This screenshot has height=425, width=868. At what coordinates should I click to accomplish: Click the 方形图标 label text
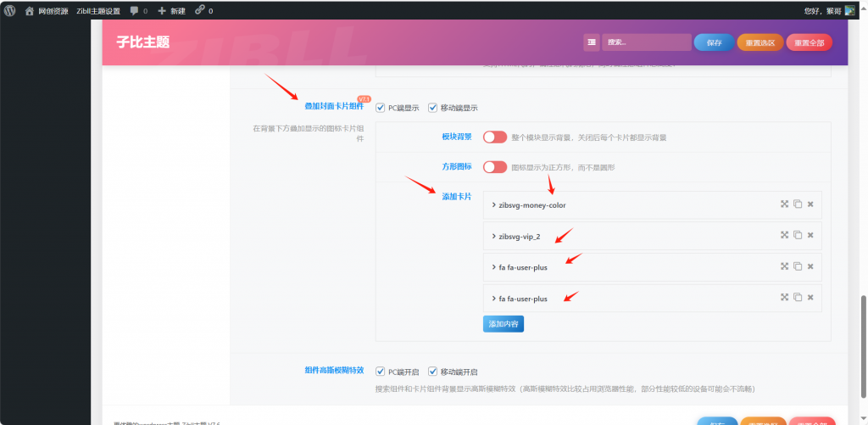tap(457, 166)
